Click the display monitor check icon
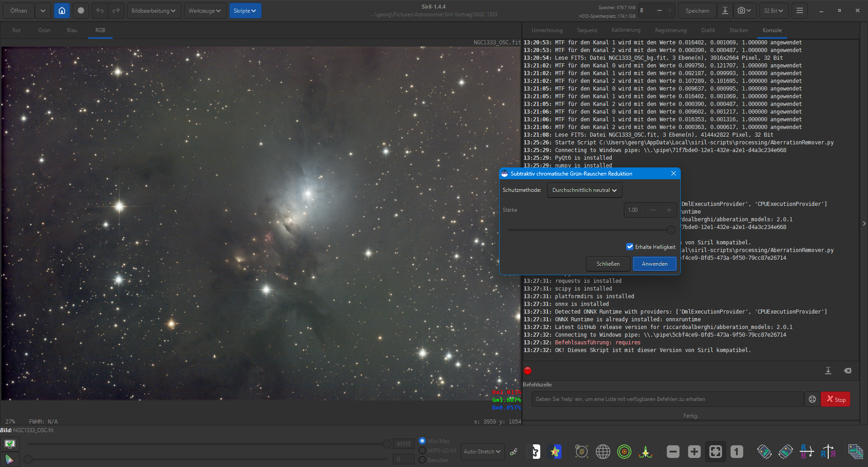Viewport: 868px width, 467px height. [x=10, y=443]
